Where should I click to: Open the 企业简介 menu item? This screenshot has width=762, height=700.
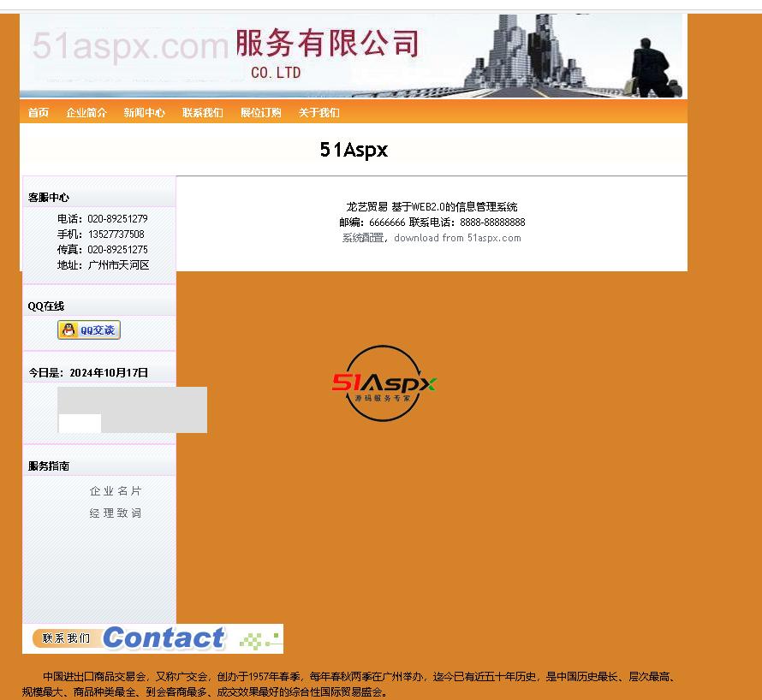coord(86,113)
